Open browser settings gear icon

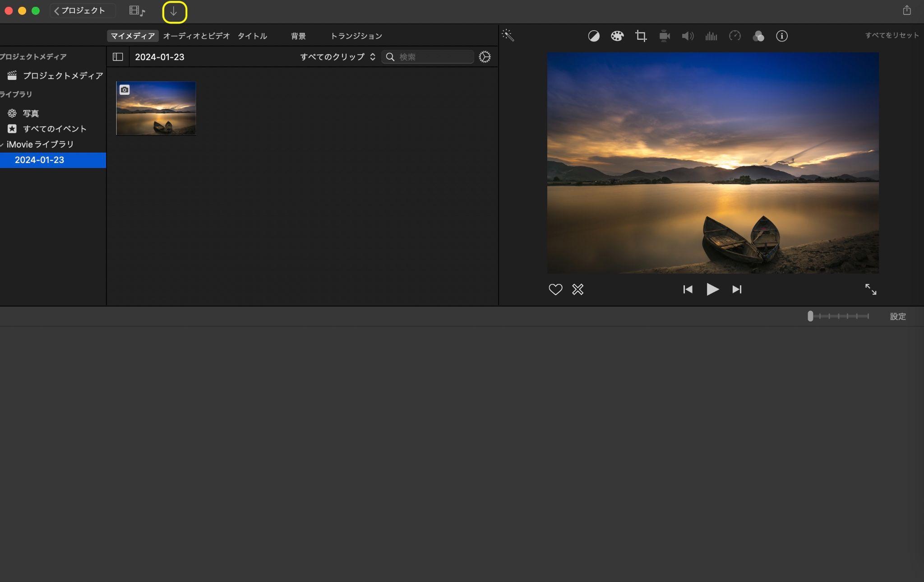coord(485,57)
